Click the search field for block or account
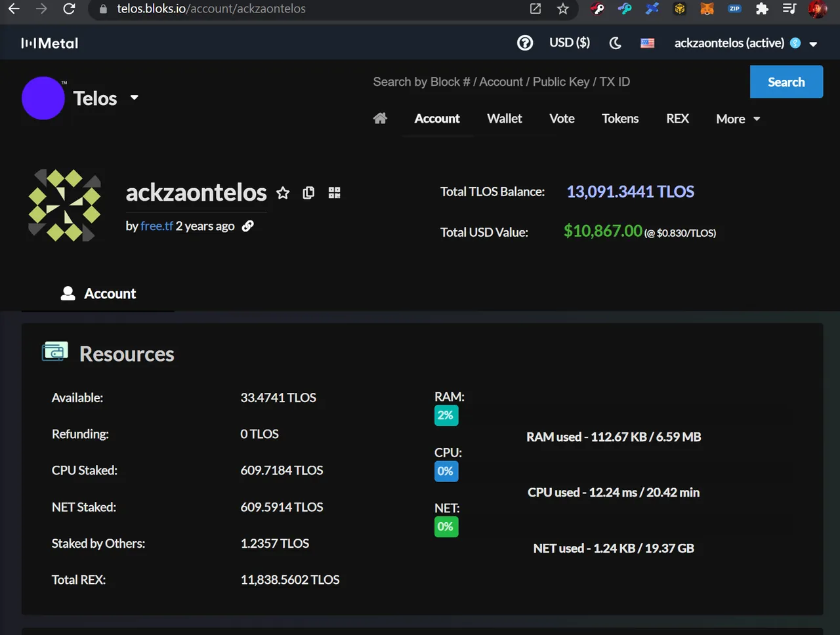Screen dimensions: 840x635 tap(558, 82)
